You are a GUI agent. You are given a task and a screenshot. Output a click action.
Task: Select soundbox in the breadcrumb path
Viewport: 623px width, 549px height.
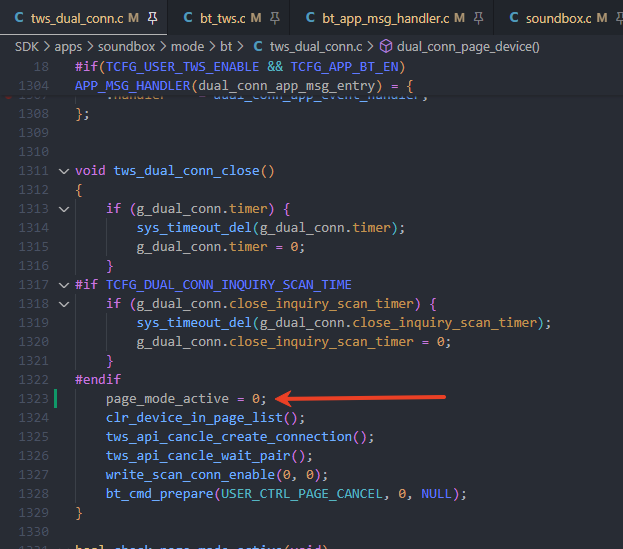(126, 46)
